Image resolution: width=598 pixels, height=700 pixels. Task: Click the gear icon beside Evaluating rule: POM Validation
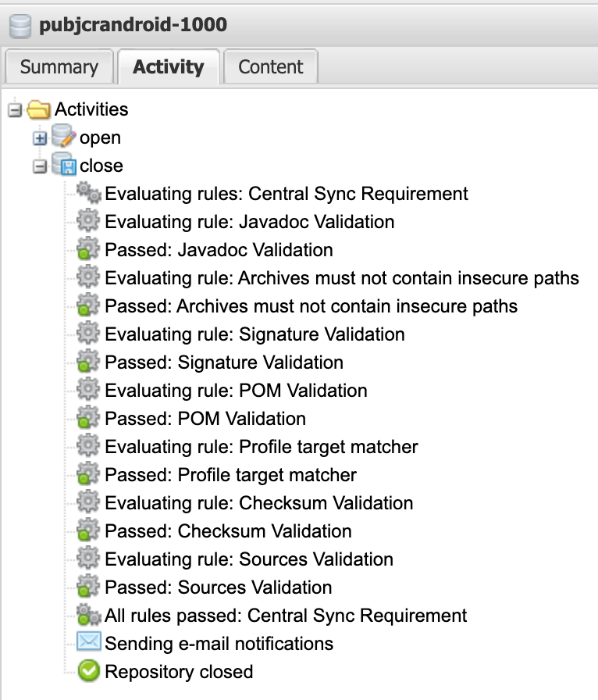(x=88, y=389)
